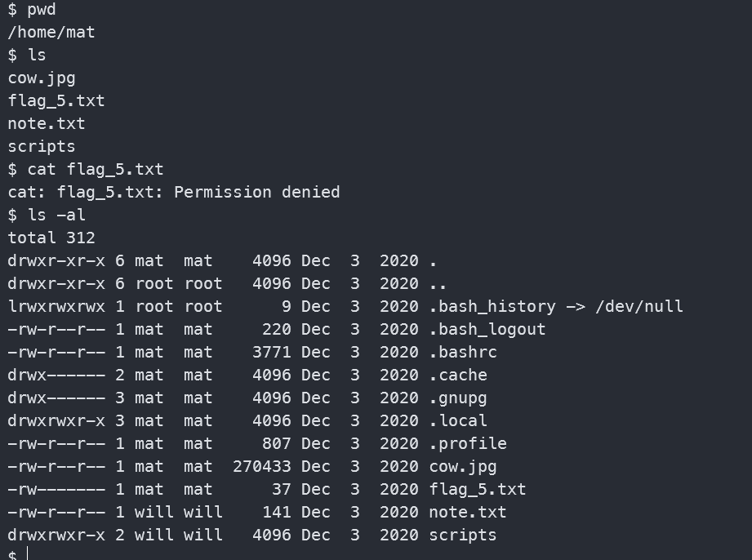Click note.txt in the short ls output
752x560 pixels.
pos(47,124)
